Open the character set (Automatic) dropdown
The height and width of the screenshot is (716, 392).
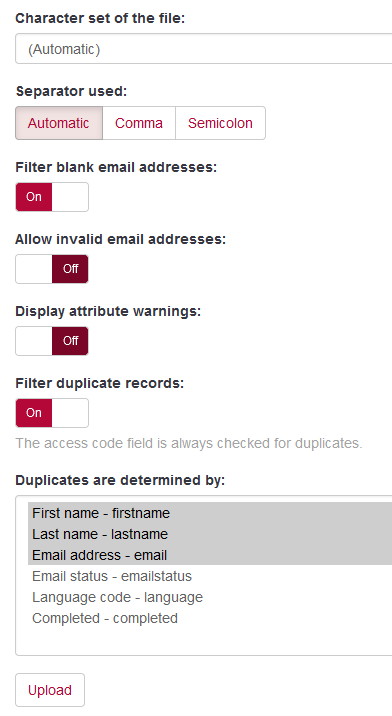[x=204, y=48]
